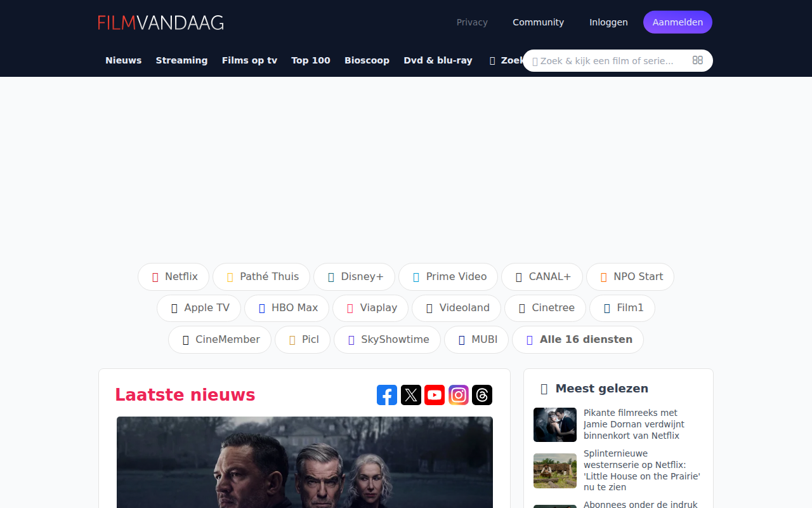Open the Top 100 menu item
The width and height of the screenshot is (812, 508).
(311, 60)
